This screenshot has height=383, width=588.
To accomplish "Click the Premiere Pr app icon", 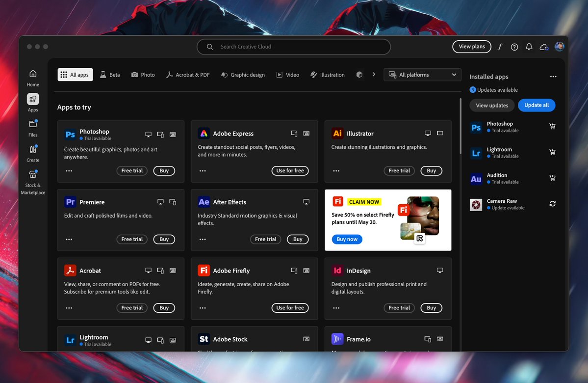I will [x=70, y=202].
